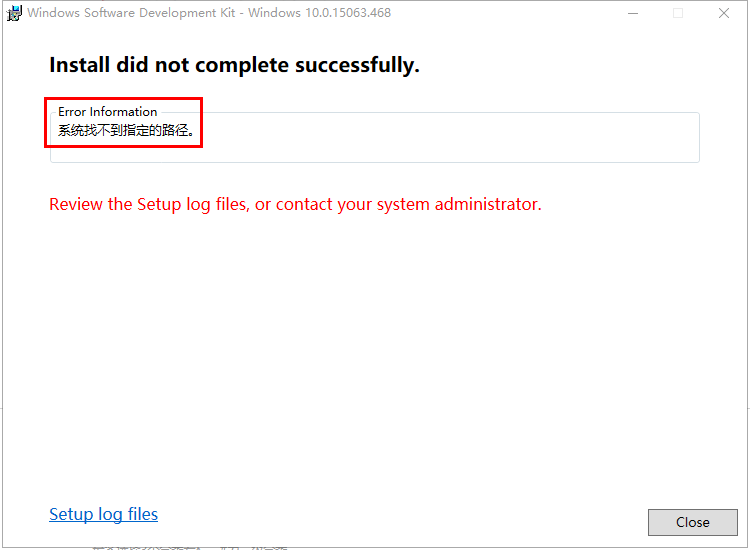Open the Setup log files link
The width and height of the screenshot is (750, 550).
click(103, 514)
